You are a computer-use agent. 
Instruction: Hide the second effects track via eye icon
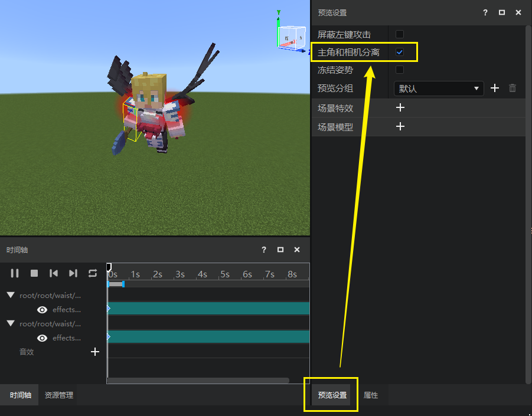click(42, 338)
